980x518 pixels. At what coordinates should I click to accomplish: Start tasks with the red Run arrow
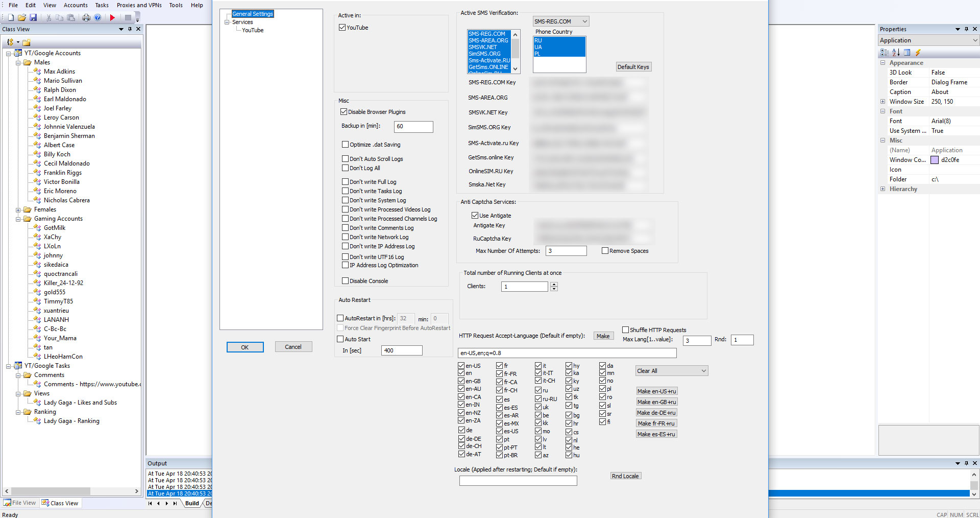(x=112, y=17)
